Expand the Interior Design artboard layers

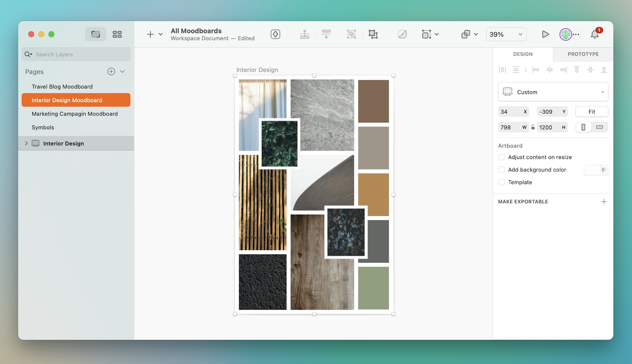tap(26, 143)
